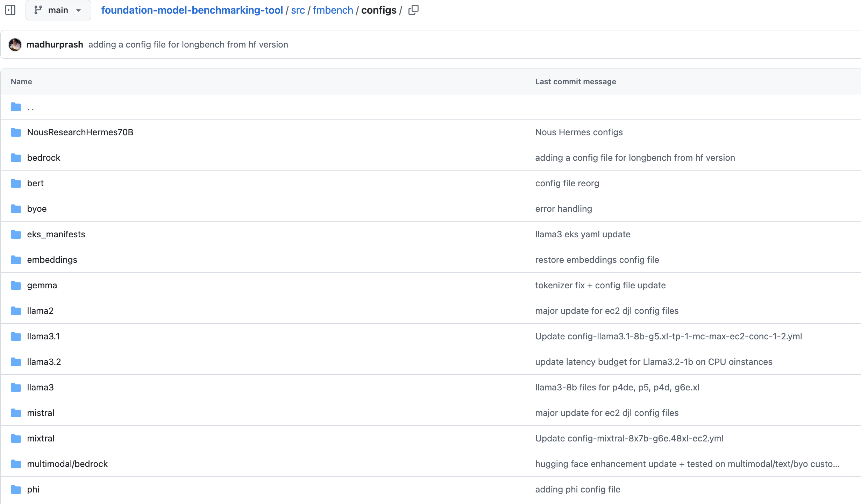This screenshot has width=861, height=504.
Task: Click the embeddings folder icon
Action: coord(16,260)
